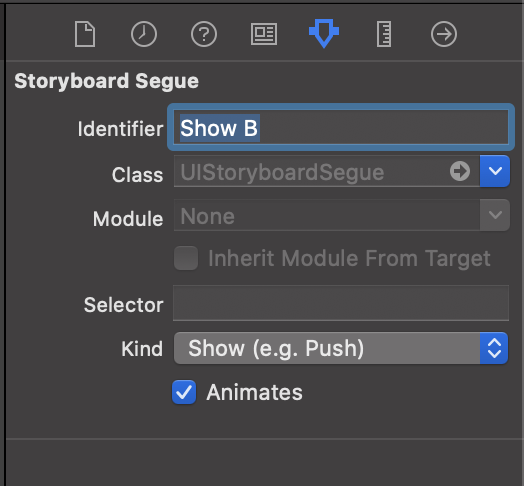Viewport: 524px width, 486px height.
Task: Expand the Class dropdown arrow
Action: pyautogui.click(x=495, y=171)
